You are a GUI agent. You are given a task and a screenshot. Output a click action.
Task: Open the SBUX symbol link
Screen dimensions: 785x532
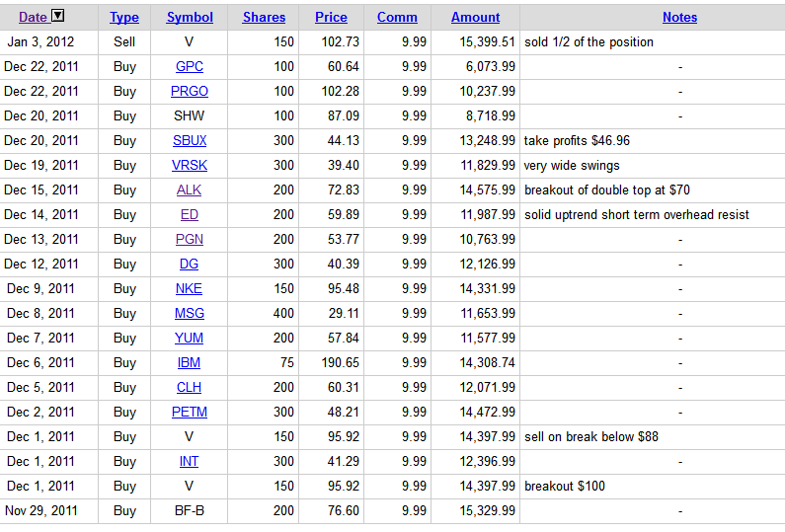(x=190, y=140)
